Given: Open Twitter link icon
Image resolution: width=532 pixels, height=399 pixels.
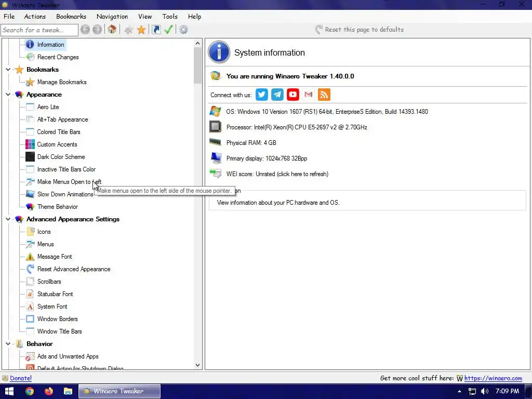Looking at the screenshot, I should [x=262, y=95].
